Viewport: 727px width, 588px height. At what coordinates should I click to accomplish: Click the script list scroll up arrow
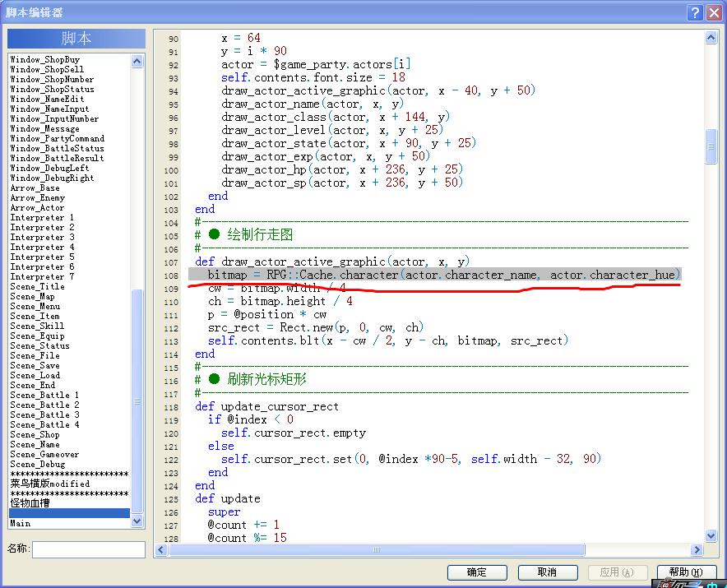point(137,61)
